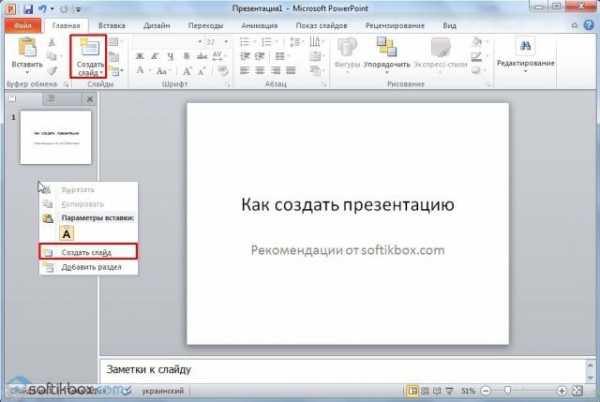Click slide title Как создать презентацию
The height and width of the screenshot is (402, 600).
pyautogui.click(x=348, y=205)
